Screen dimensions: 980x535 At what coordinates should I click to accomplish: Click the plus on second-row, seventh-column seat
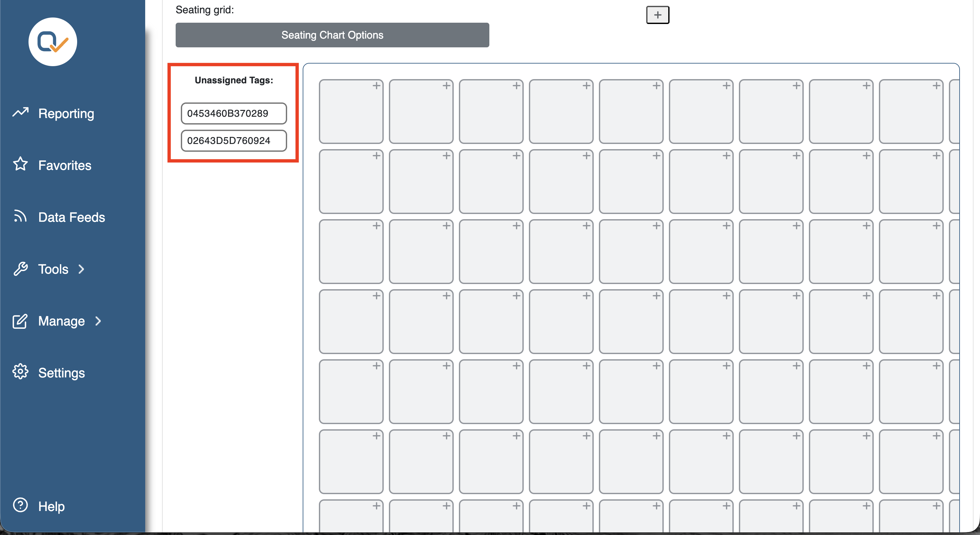click(796, 156)
